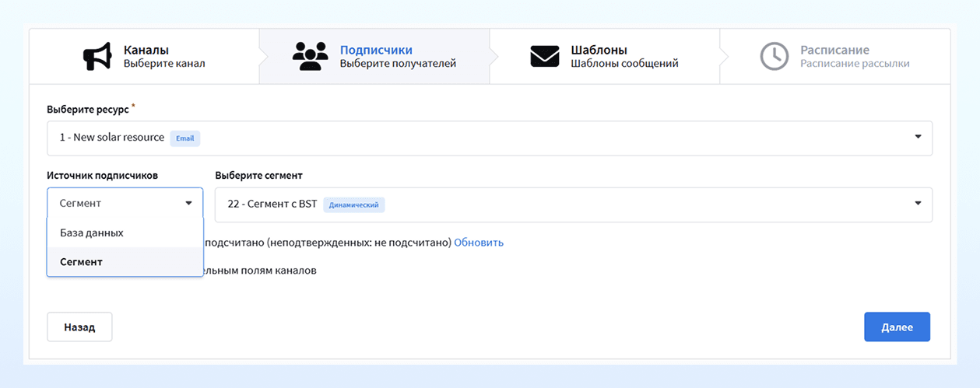Screen dimensions: 980x388
Task: Click the Обновить link
Action: coord(479,243)
